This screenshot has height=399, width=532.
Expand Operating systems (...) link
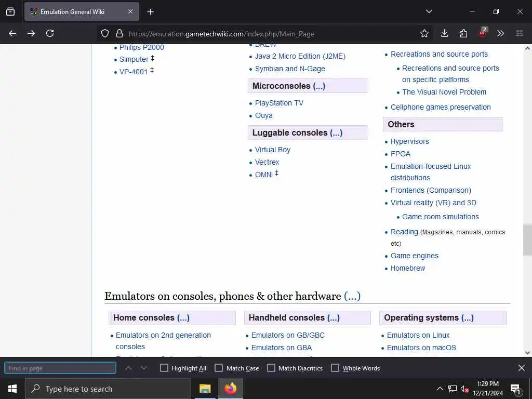468,318
